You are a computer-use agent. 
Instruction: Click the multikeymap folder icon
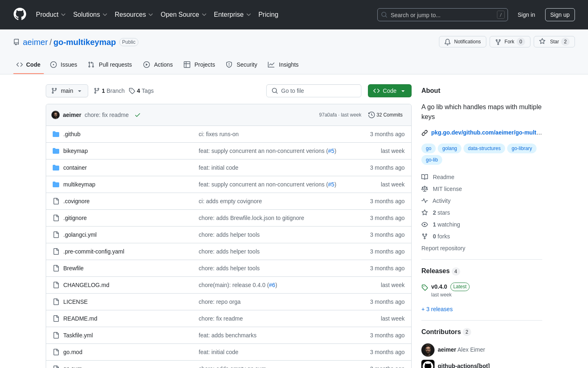click(x=56, y=184)
